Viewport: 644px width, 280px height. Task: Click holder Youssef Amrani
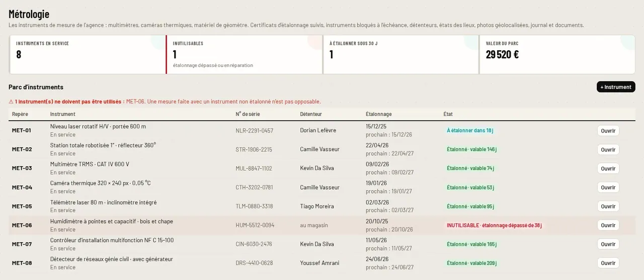pyautogui.click(x=319, y=263)
